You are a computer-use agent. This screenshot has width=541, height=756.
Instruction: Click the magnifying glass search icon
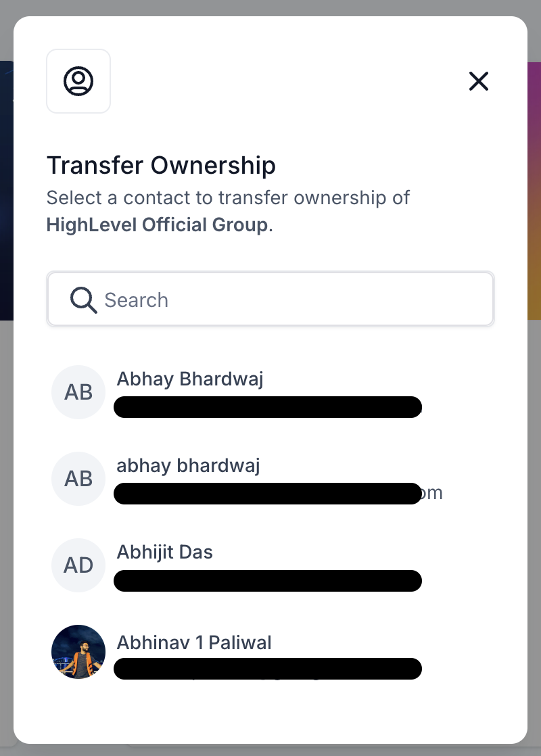83,300
